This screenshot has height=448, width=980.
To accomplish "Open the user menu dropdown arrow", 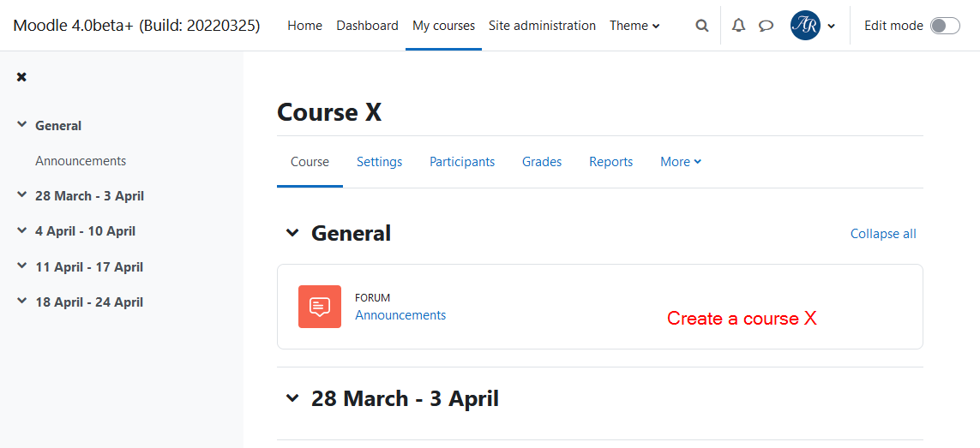I will [832, 27].
